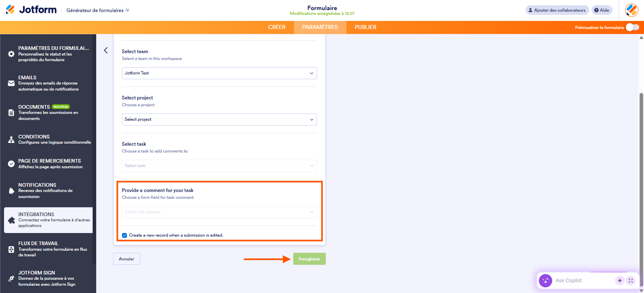Toggle Prévisualiser le formulaire switch
644x293 pixels.
pyautogui.click(x=632, y=27)
